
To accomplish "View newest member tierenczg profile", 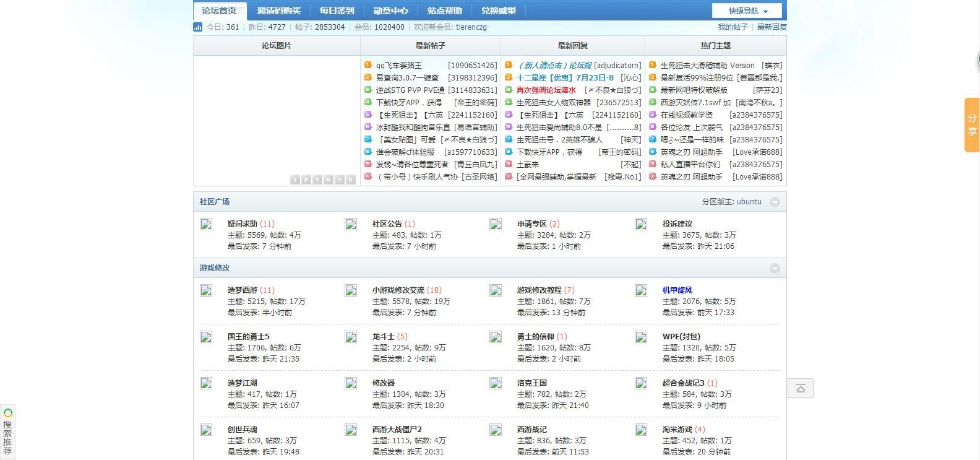I will pyautogui.click(x=471, y=27).
